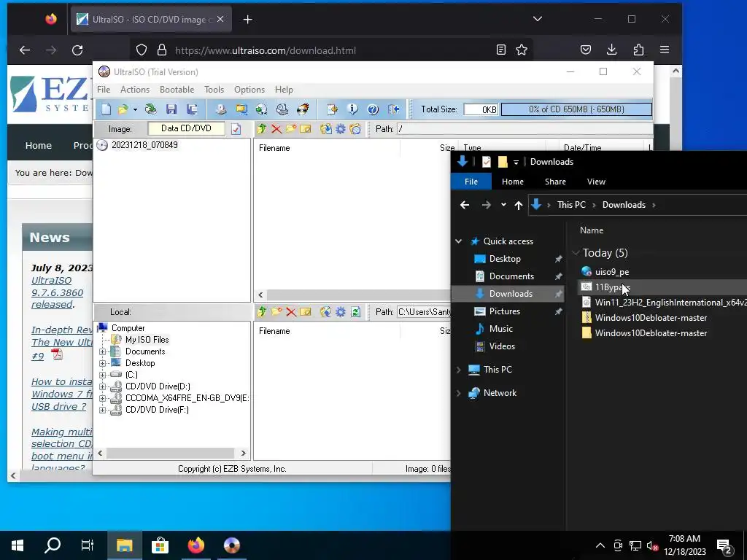Click the Exit door icon in UltraISO toolbar
Screen dimensions: 747x560
393,109
